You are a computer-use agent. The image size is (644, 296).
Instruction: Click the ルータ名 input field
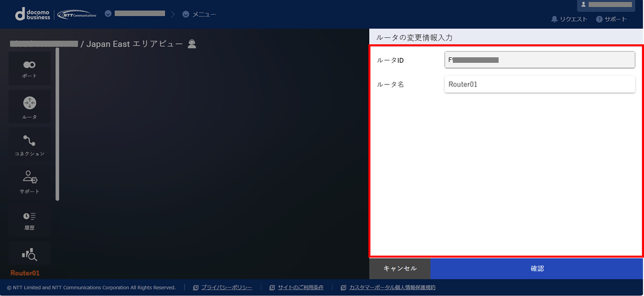(539, 84)
